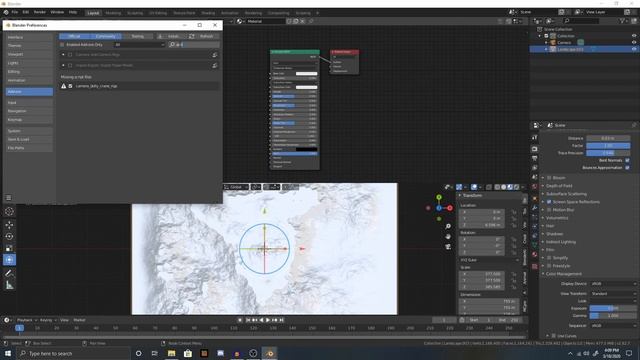Image resolution: width=640 pixels, height=360 pixels.
Task: Select Keymap section in Preferences
Action: click(29, 120)
